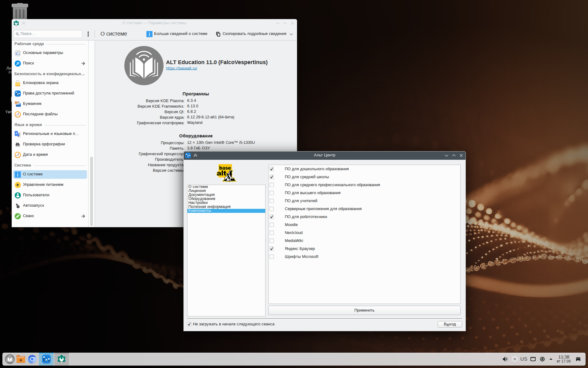Select Настройки in Альт Центр list
The width and height of the screenshot is (588, 368).
pyautogui.click(x=226, y=203)
